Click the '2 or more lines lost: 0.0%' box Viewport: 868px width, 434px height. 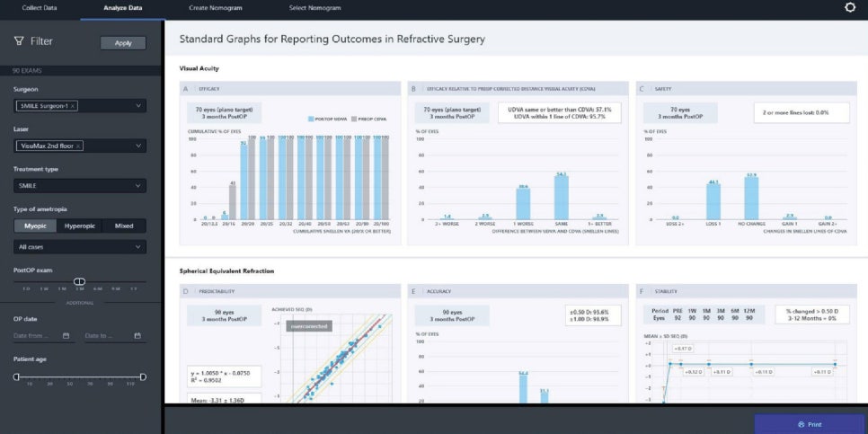(x=802, y=113)
